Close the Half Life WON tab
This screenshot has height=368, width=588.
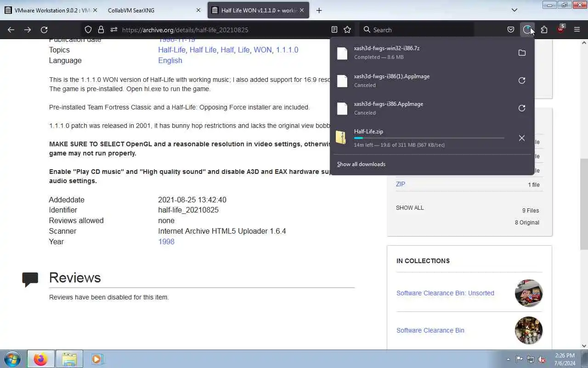302,10
